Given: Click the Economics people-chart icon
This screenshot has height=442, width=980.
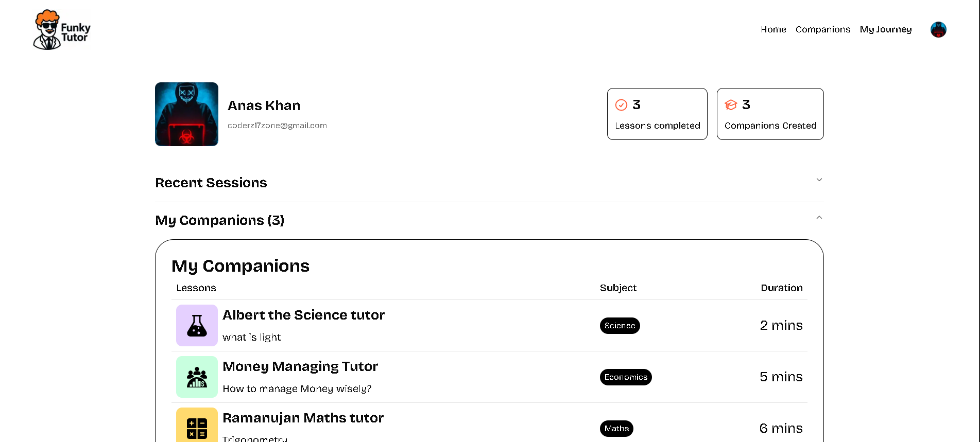Looking at the screenshot, I should [x=197, y=377].
